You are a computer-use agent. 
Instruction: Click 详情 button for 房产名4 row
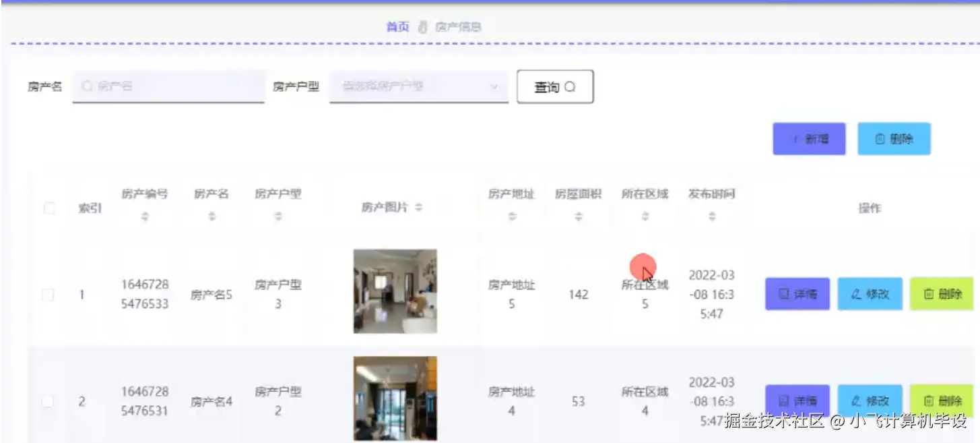[797, 401]
